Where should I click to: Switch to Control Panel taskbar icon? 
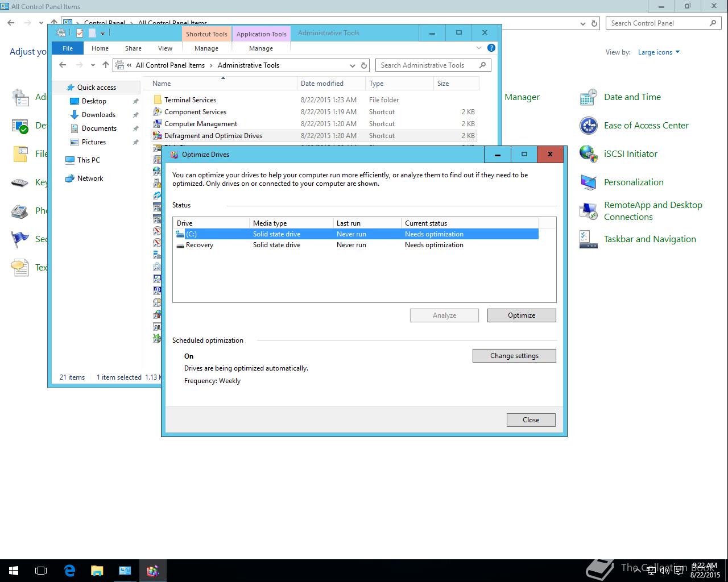point(125,571)
